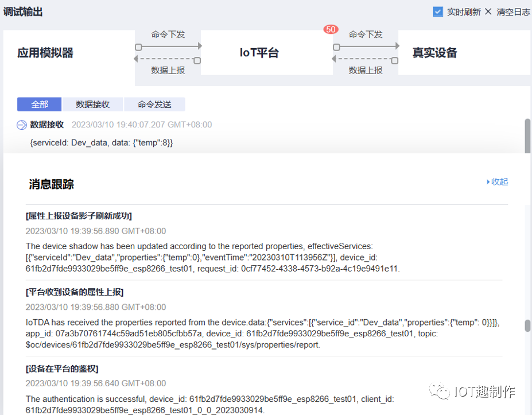The height and width of the screenshot is (415, 532).
Task: Click the message trace scrollbar thumb
Action: click(527, 325)
